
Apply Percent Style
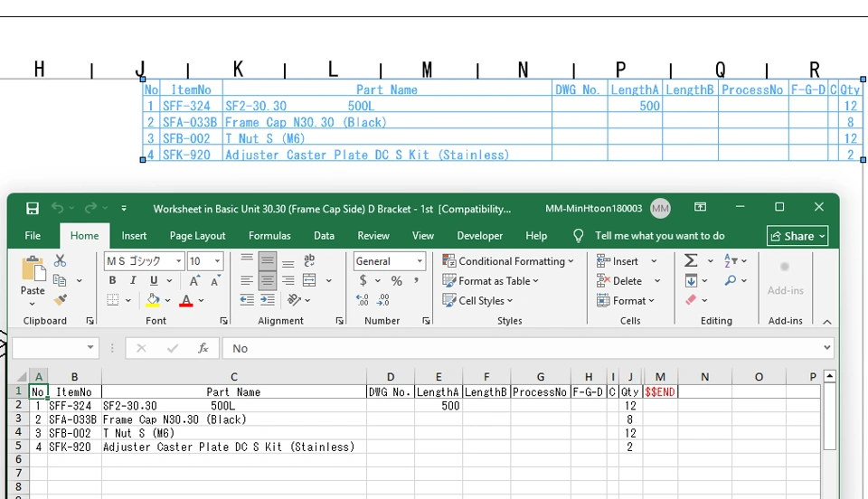pyautogui.click(x=396, y=280)
